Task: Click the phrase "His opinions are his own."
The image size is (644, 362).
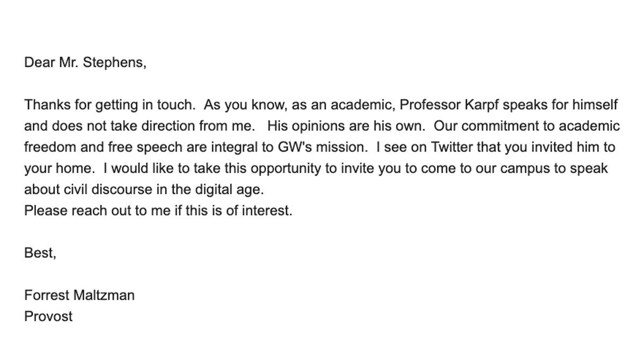Action: (x=346, y=127)
